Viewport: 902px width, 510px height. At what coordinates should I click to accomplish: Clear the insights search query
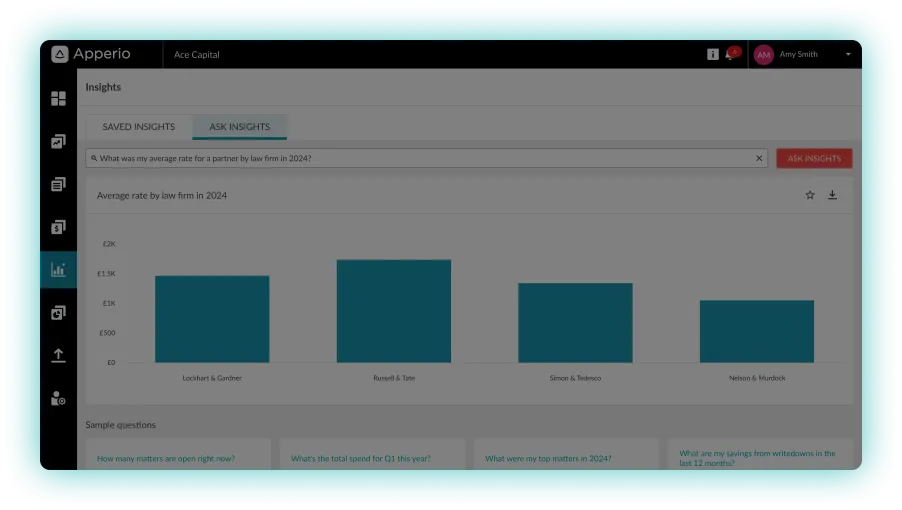click(x=759, y=158)
